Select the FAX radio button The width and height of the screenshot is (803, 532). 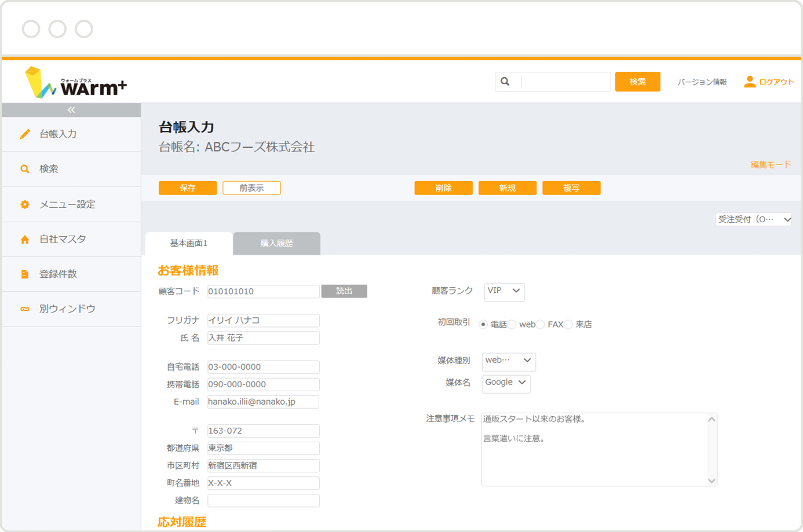coord(540,325)
